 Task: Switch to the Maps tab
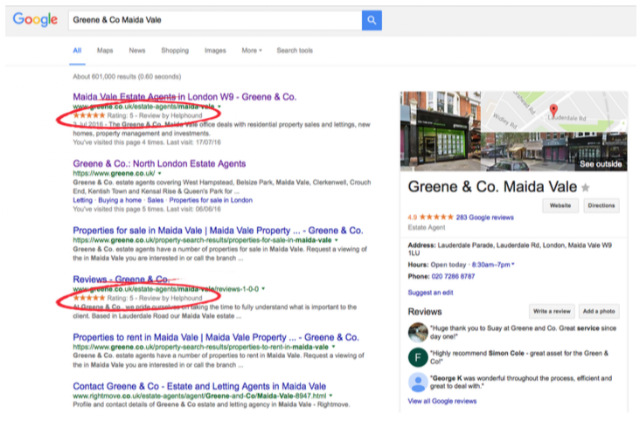[105, 50]
